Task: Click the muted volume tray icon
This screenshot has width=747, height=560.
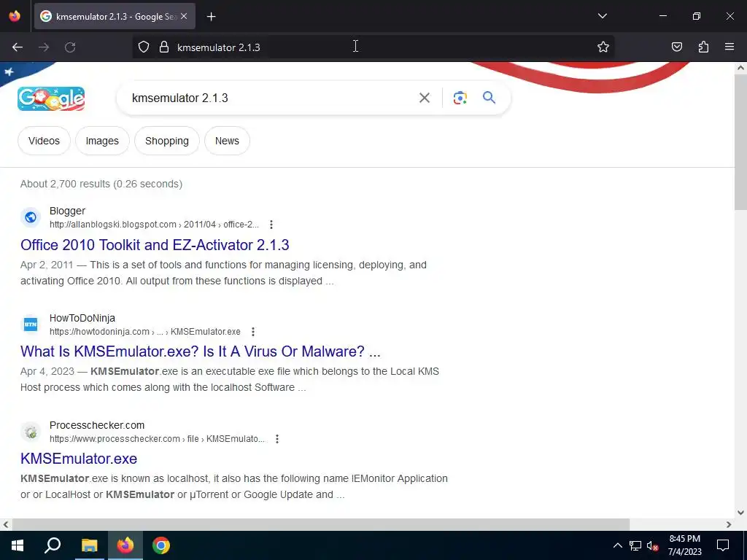Action: (x=653, y=545)
